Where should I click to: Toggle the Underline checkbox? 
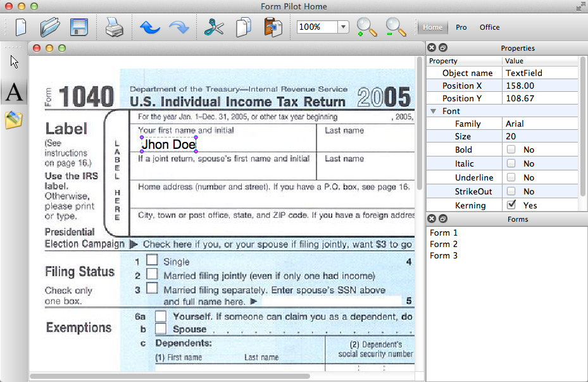click(x=511, y=177)
